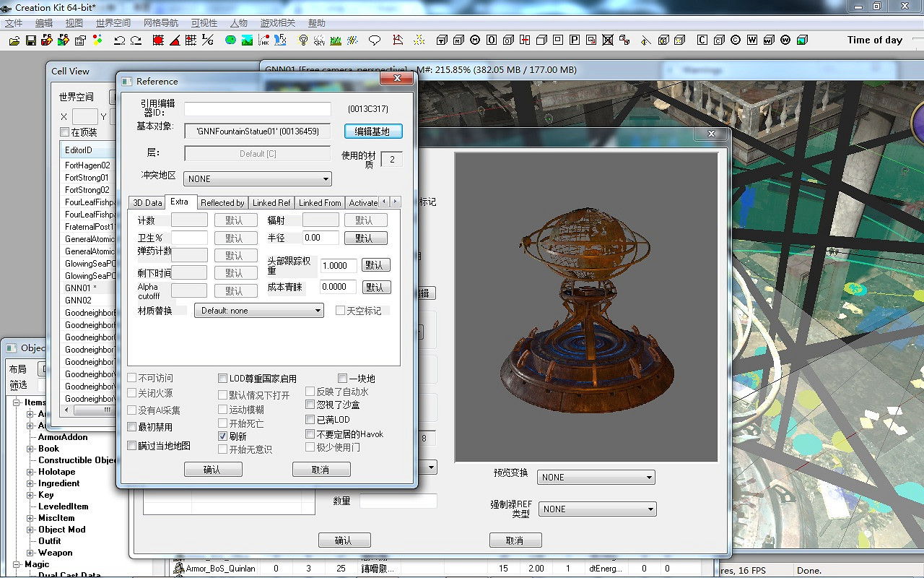This screenshot has height=578, width=924.
Task: Open the 冲突地区 NONE dropdown
Action: click(258, 178)
